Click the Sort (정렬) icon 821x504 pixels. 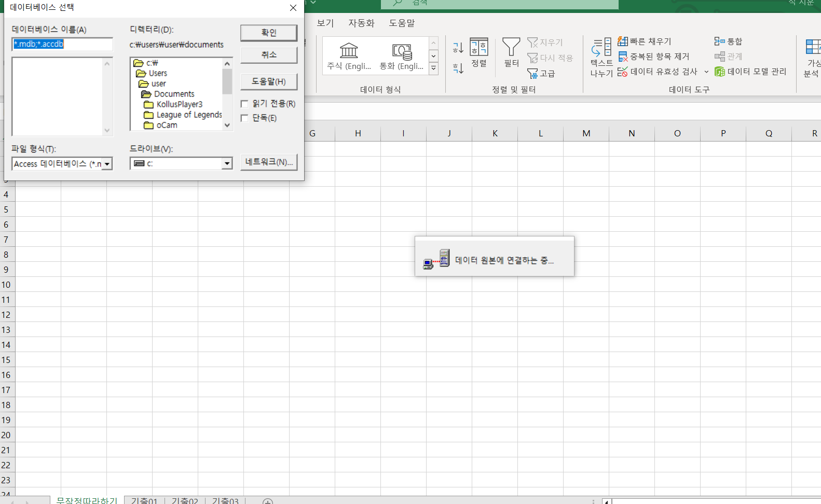(478, 48)
